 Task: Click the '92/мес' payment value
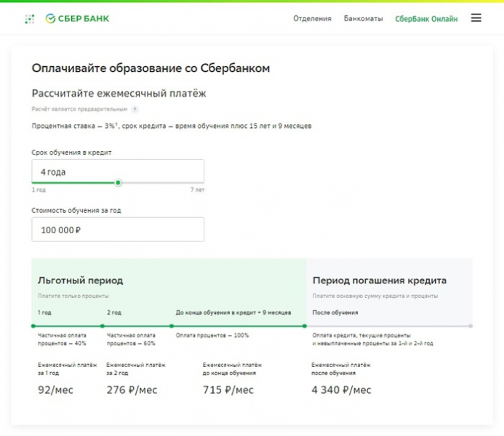click(x=55, y=389)
